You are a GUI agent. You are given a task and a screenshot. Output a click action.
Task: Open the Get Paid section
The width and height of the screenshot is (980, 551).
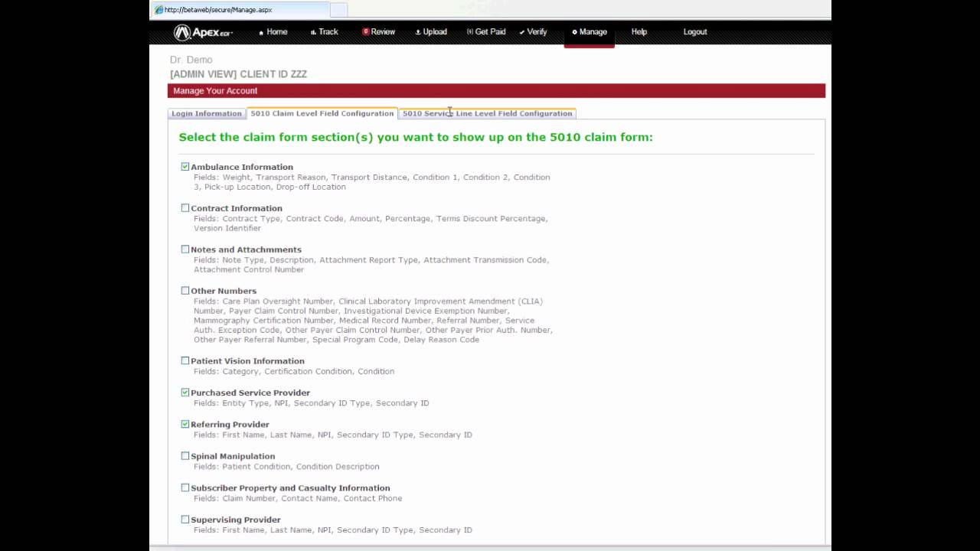tap(486, 32)
